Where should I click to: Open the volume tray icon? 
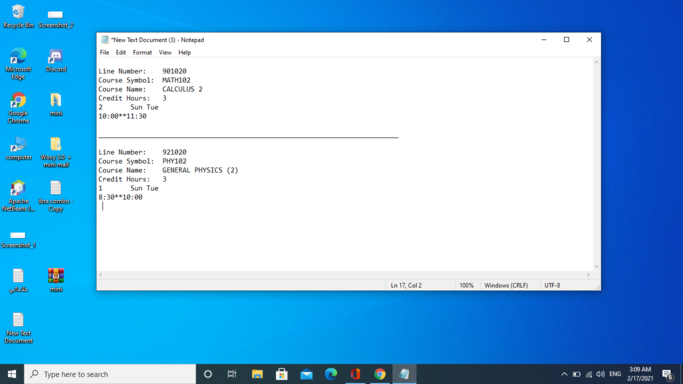[x=600, y=374]
